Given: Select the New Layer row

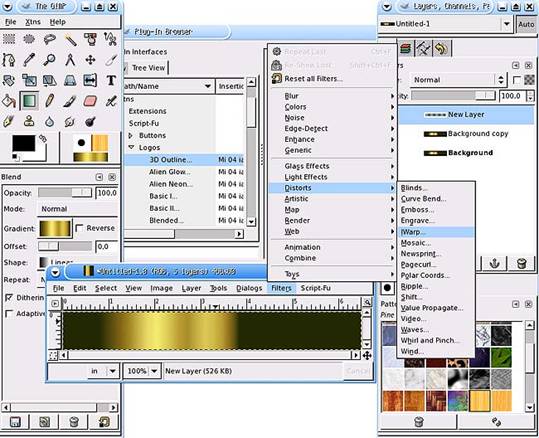Looking at the screenshot, I should (467, 114).
